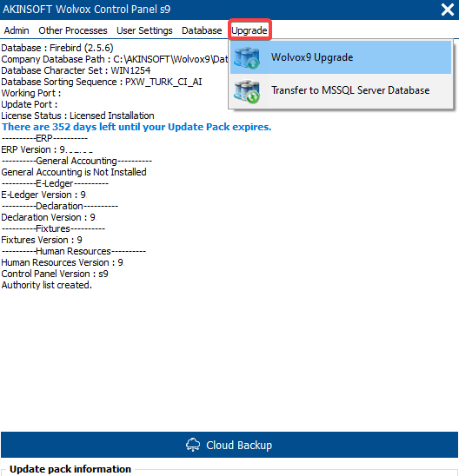The height and width of the screenshot is (476, 459).
Task: Click the Wolvox9 Upgrade database icon
Action: 246,57
